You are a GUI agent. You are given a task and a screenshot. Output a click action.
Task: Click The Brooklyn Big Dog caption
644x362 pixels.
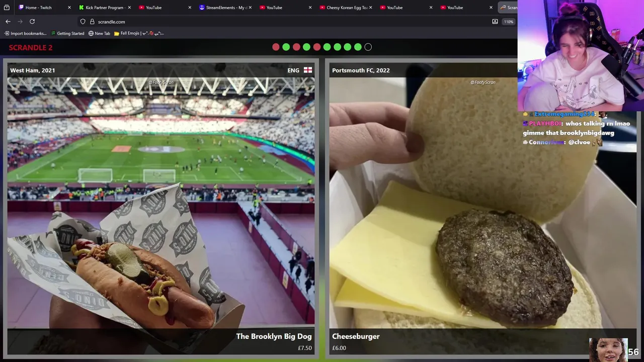click(x=274, y=336)
